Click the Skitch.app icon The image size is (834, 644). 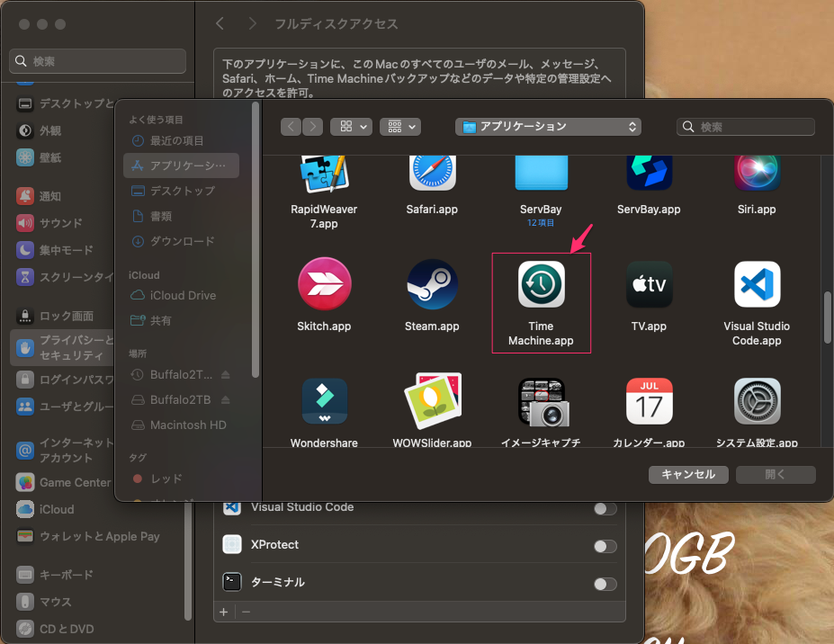(x=324, y=284)
